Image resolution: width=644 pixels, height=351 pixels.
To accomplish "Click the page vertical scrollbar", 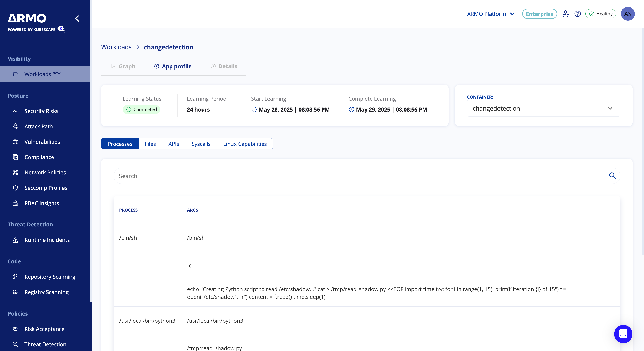I will [x=643, y=141].
